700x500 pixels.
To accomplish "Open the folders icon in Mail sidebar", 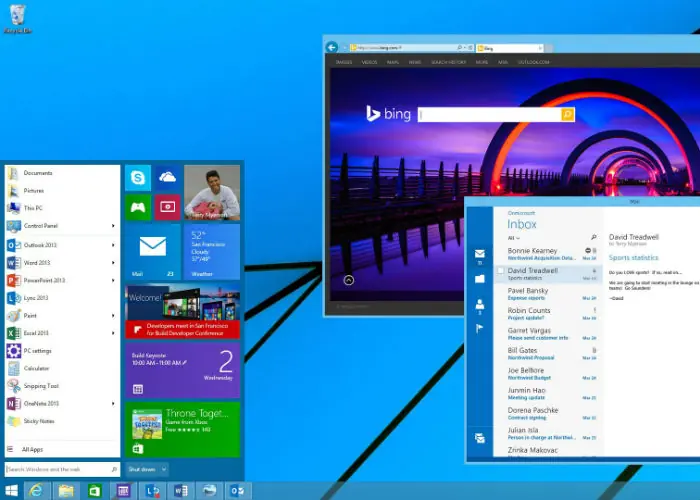I will click(480, 279).
